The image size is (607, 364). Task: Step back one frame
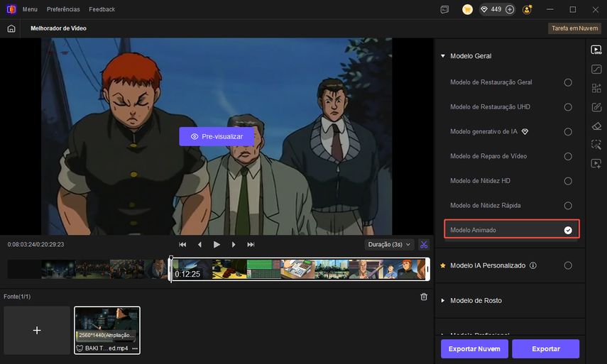click(199, 245)
